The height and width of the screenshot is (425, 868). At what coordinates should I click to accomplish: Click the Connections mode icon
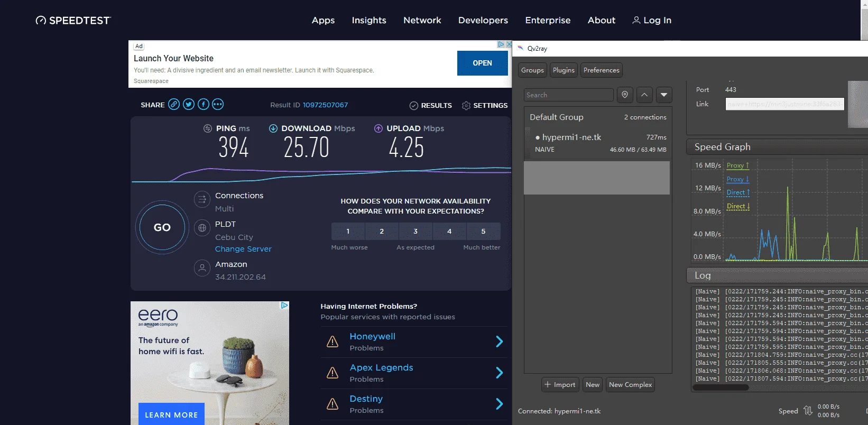point(202,199)
